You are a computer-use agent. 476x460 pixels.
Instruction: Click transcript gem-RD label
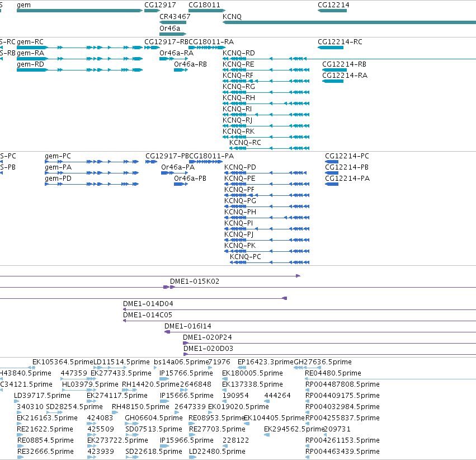pyautogui.click(x=30, y=64)
